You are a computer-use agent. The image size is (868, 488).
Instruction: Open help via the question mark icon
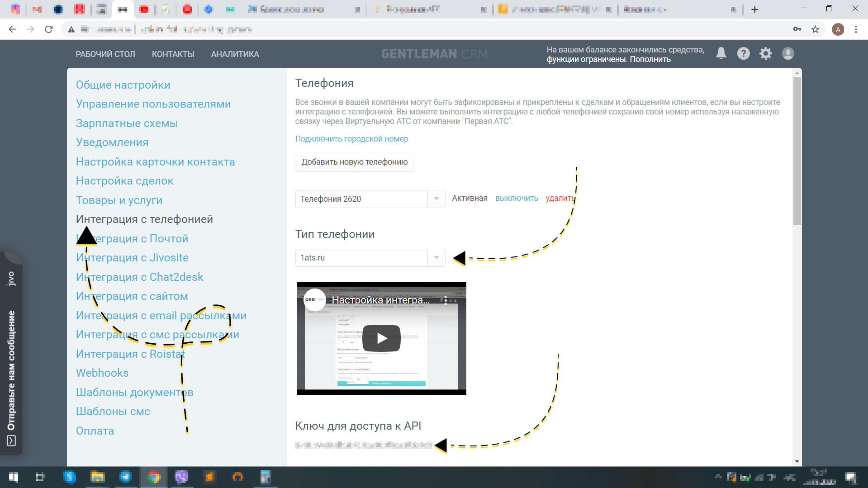(743, 53)
